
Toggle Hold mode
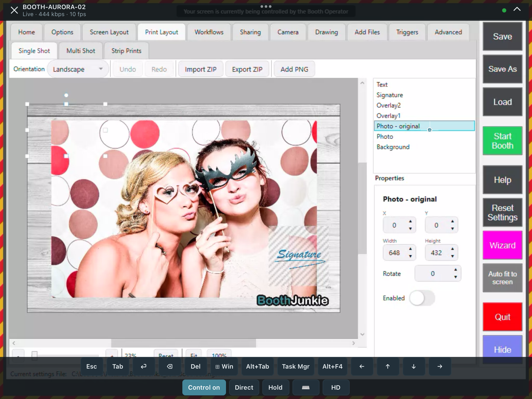(x=275, y=387)
